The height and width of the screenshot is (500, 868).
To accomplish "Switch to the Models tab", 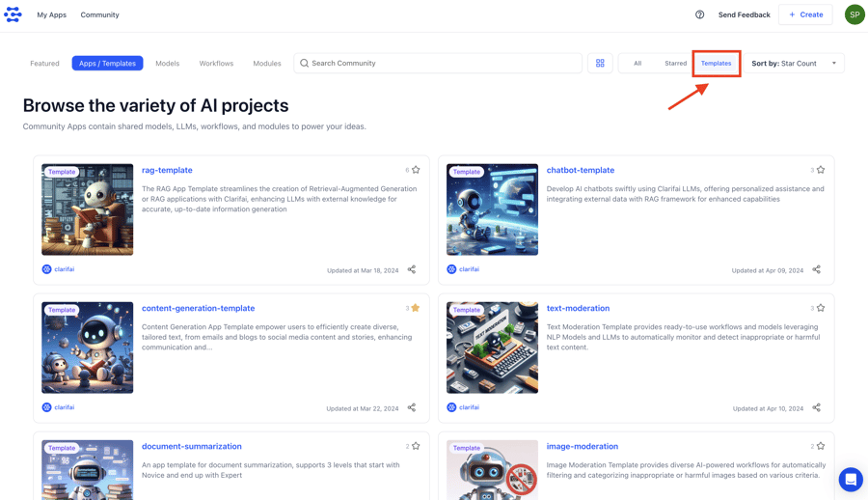I will pyautogui.click(x=167, y=64).
